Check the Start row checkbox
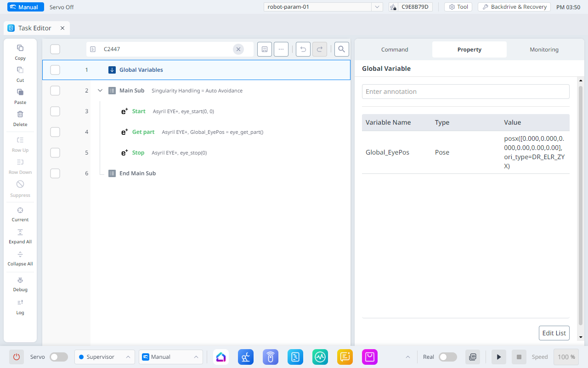588x368 pixels. pos(55,111)
